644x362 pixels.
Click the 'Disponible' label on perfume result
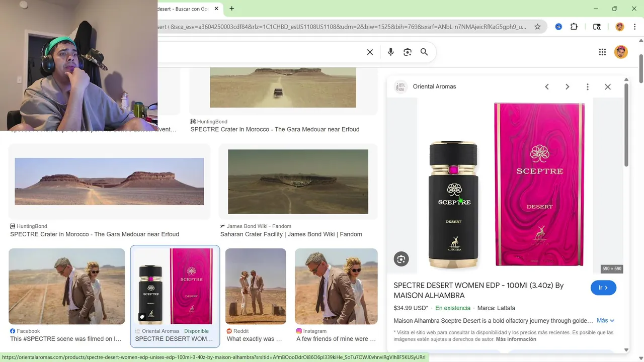[x=196, y=331]
